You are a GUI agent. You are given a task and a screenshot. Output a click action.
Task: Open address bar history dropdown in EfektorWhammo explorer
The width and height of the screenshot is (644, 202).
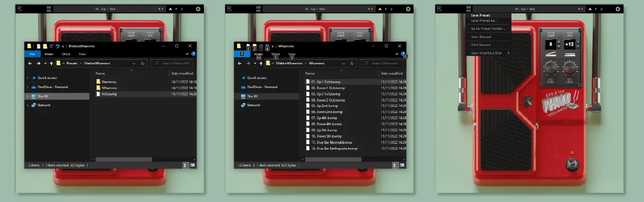point(134,63)
